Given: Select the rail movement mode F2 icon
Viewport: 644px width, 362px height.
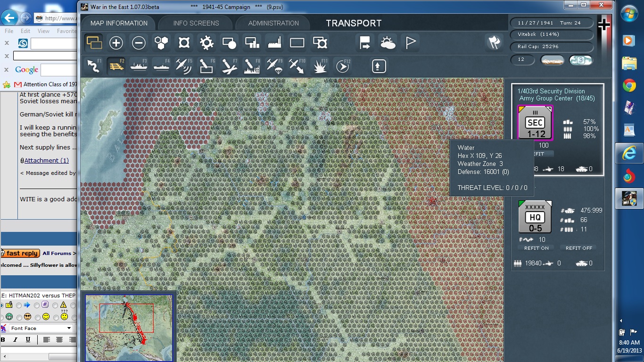Looking at the screenshot, I should [x=116, y=66].
